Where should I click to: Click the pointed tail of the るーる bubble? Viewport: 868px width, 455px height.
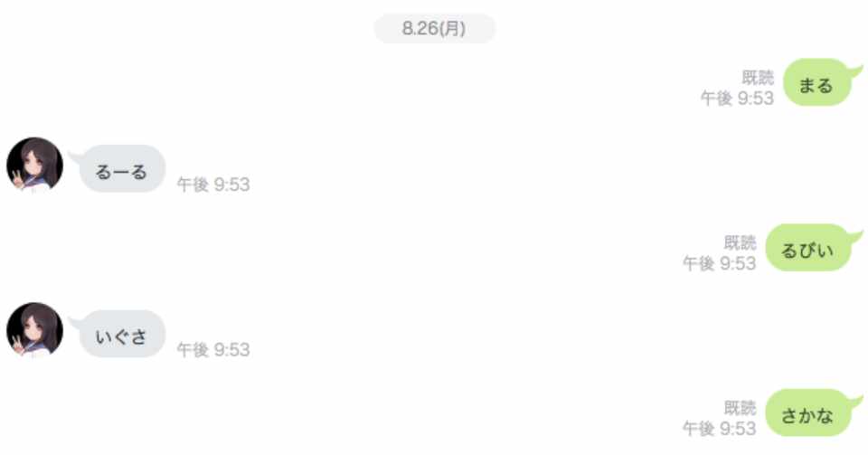pos(75,157)
